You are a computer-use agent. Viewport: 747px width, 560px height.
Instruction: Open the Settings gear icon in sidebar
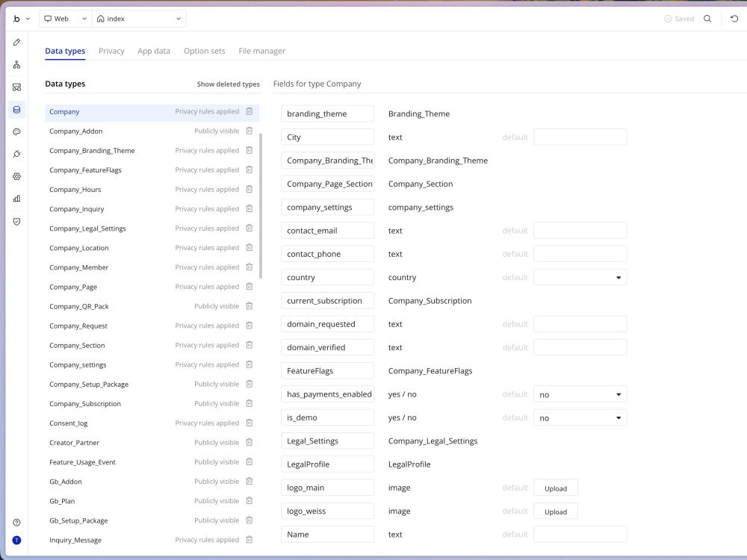pyautogui.click(x=16, y=176)
